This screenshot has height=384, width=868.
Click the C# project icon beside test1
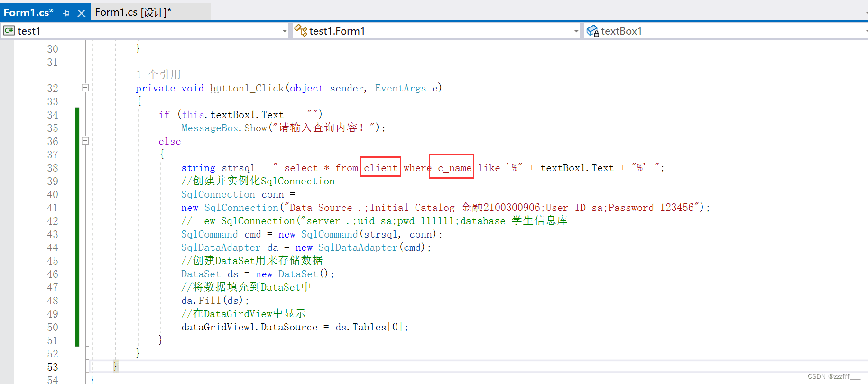[9, 31]
